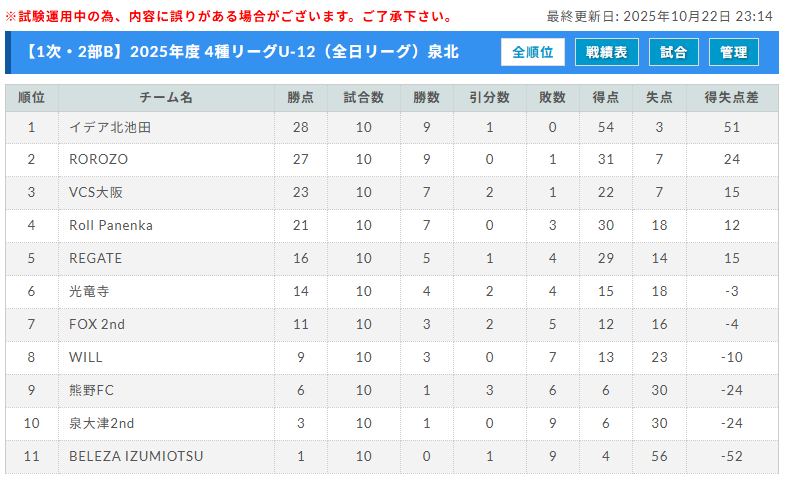Click the 管理 admin button

coord(733,53)
